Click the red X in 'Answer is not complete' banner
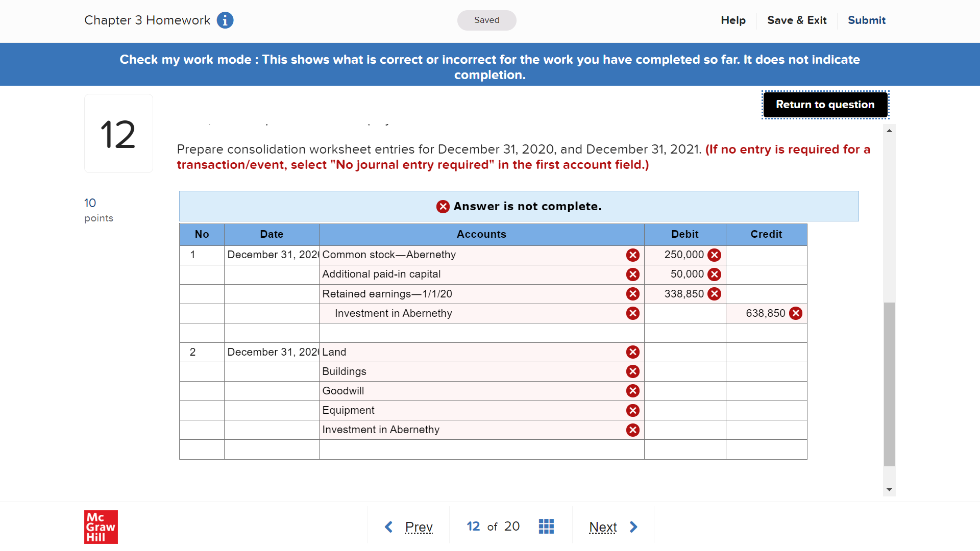980x551 pixels. tap(443, 207)
